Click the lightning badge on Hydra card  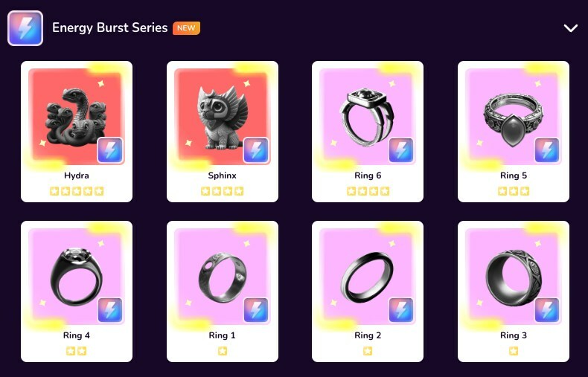tap(110, 150)
